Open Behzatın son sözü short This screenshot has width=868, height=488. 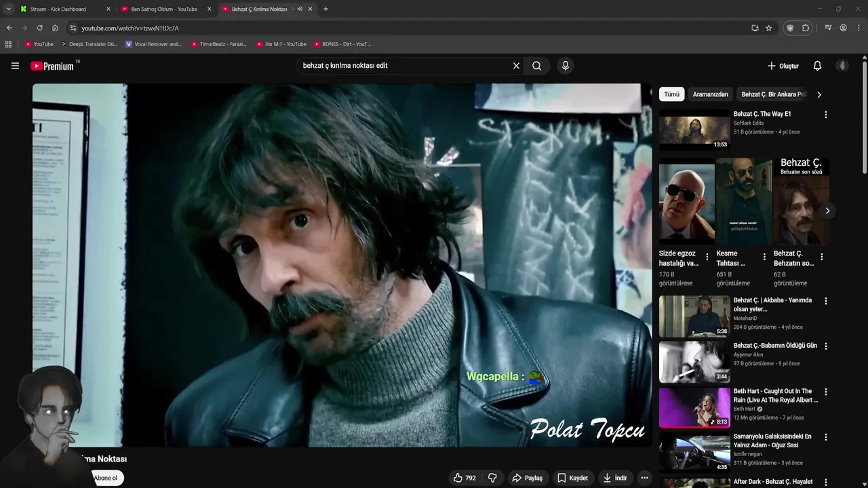tap(802, 202)
